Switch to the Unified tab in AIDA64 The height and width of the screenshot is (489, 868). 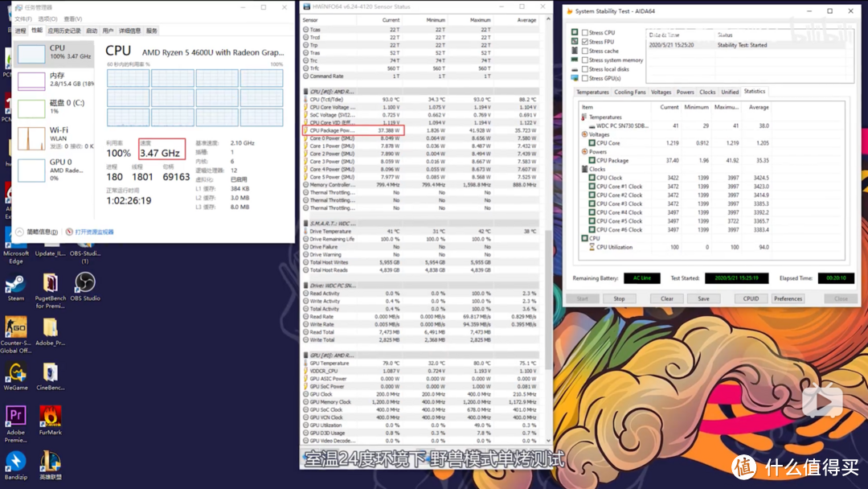click(730, 92)
